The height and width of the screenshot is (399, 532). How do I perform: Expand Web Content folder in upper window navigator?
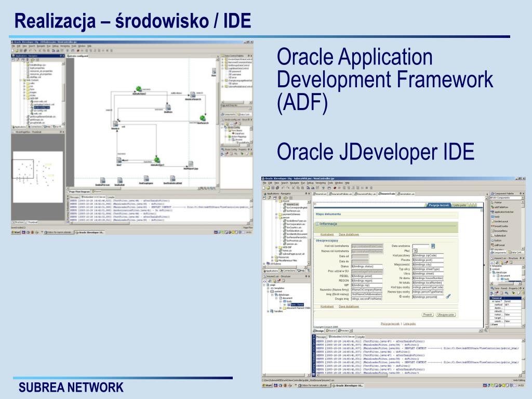click(21, 80)
